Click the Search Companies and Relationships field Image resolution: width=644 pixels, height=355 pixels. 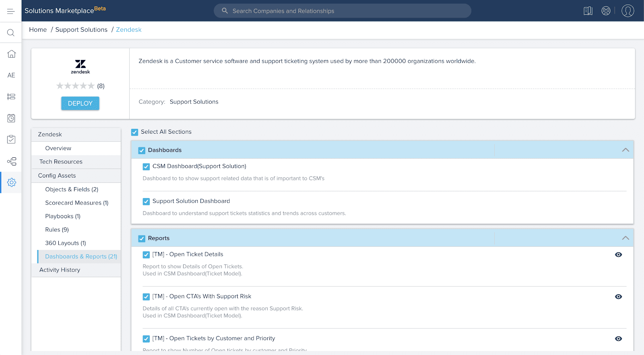[x=342, y=11]
